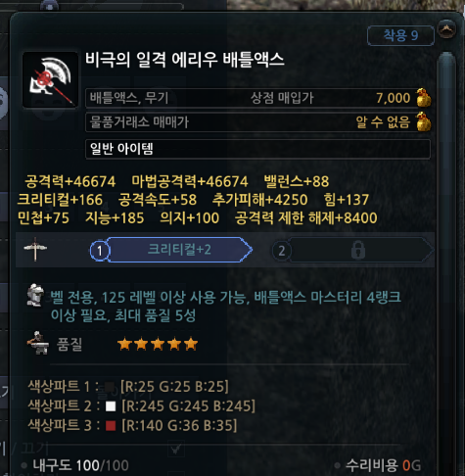The height and width of the screenshot is (476, 465).
Task: Click the sword enchant slot icon
Action: pyautogui.click(x=35, y=249)
